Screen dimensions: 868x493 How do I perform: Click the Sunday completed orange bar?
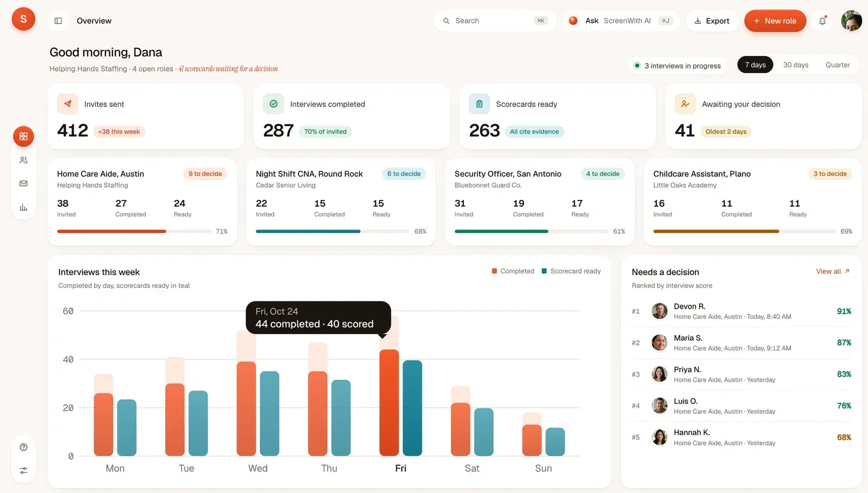(532, 440)
